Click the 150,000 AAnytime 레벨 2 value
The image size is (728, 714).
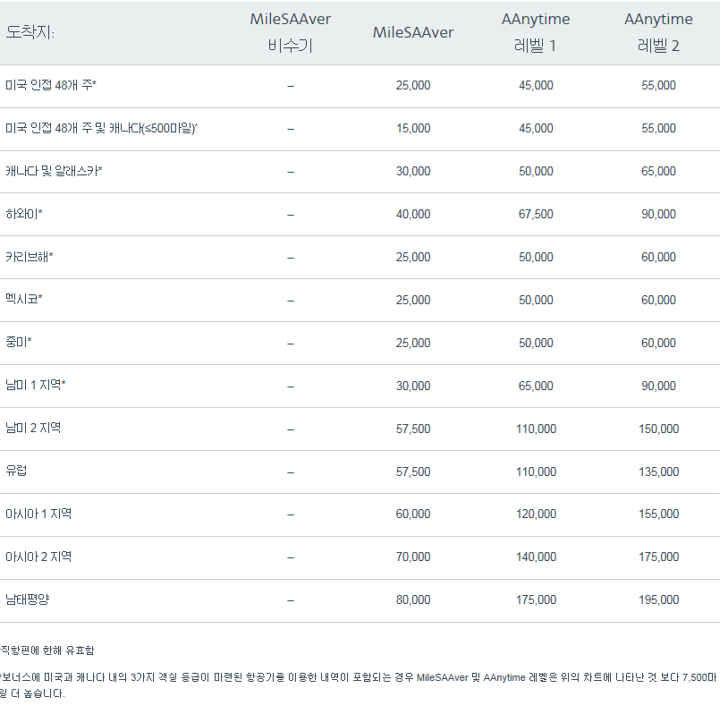658,429
